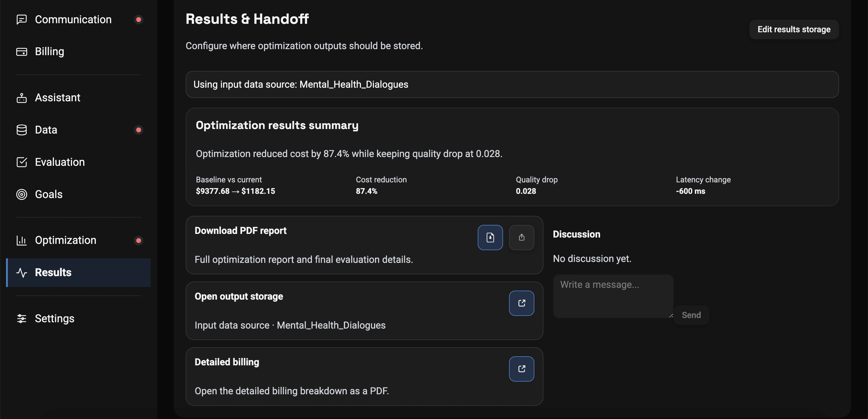This screenshot has width=868, height=419.
Task: Select the Data database icon
Action: point(22,130)
